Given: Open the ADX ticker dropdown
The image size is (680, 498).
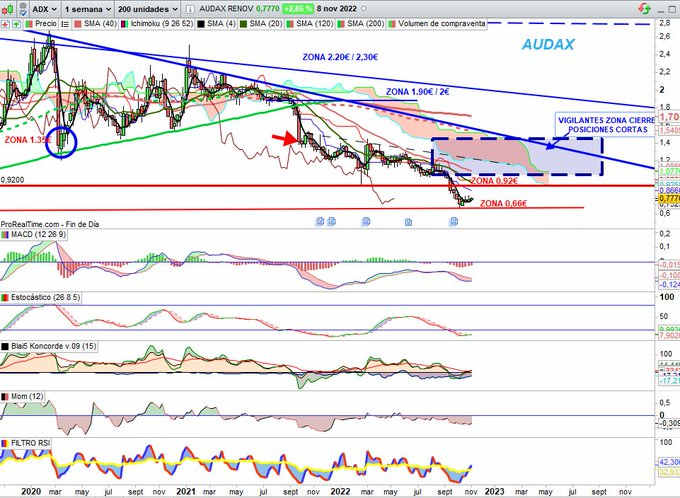Looking at the screenshot, I should click(45, 9).
